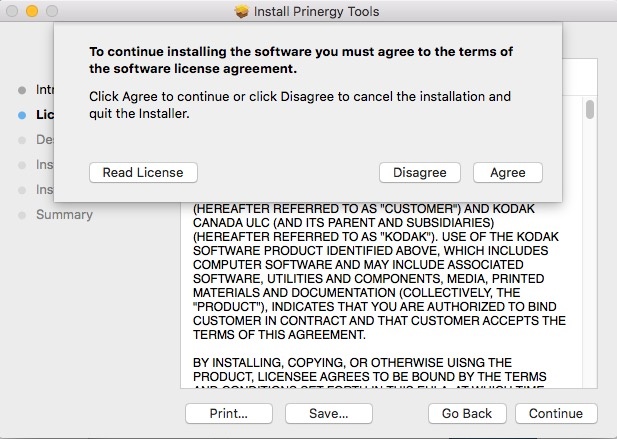Open the Read License button
The image size is (617, 439).
coord(143,172)
